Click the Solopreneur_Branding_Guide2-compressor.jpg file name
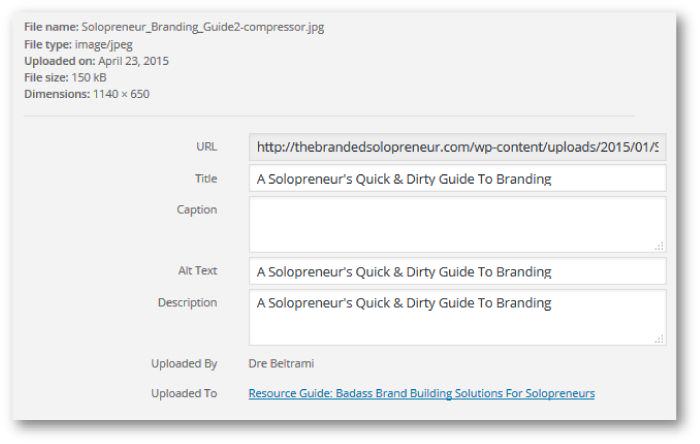The width and height of the screenshot is (700, 444). tap(202, 27)
